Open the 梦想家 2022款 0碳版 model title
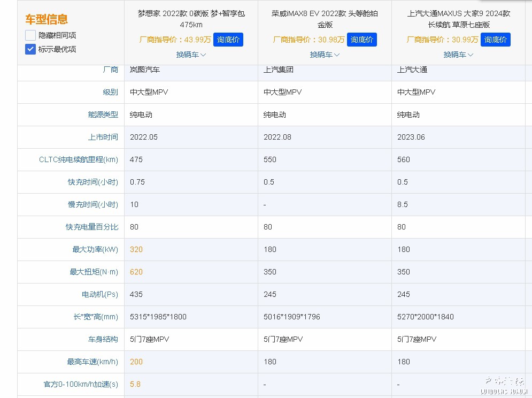The height and width of the screenshot is (398, 532). 191,19
